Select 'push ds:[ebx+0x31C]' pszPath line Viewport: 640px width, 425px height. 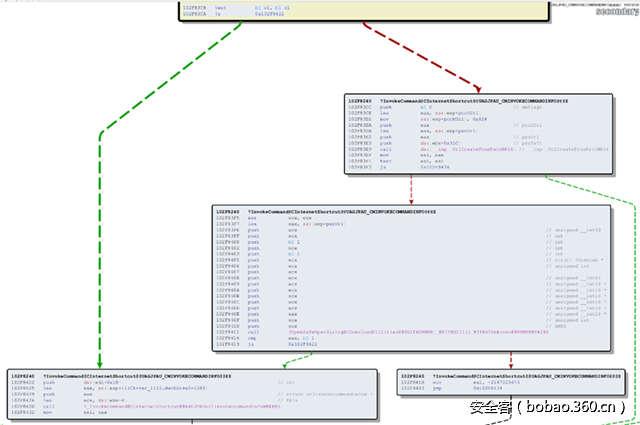click(445, 143)
